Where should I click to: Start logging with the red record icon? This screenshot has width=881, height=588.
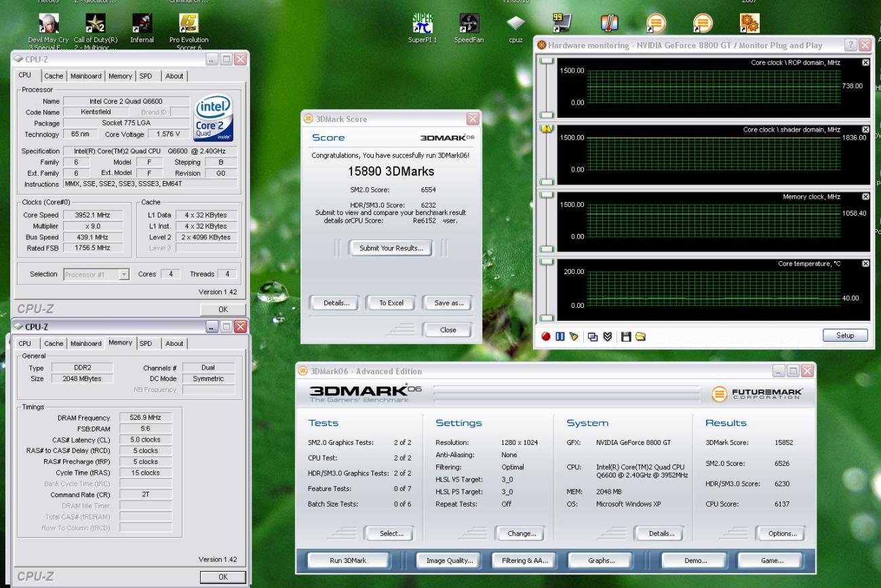point(546,336)
